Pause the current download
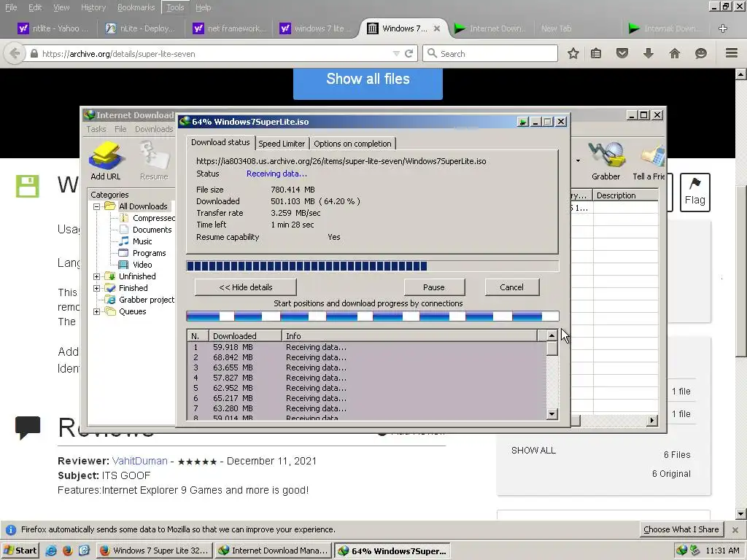The width and height of the screenshot is (747, 560). [434, 287]
